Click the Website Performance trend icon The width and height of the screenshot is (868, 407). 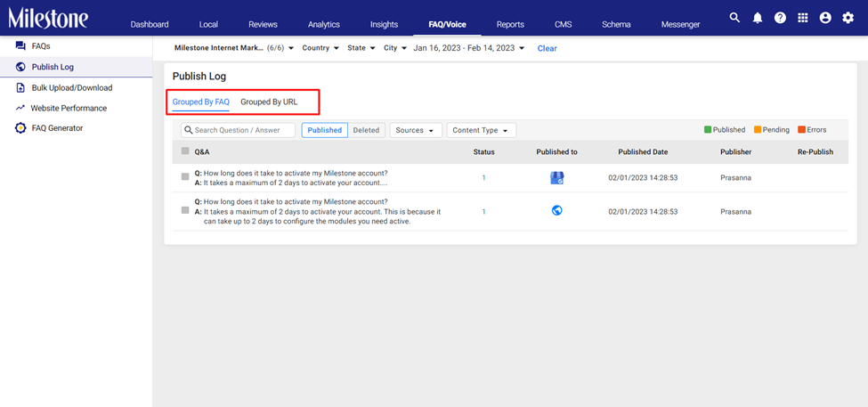pos(20,108)
